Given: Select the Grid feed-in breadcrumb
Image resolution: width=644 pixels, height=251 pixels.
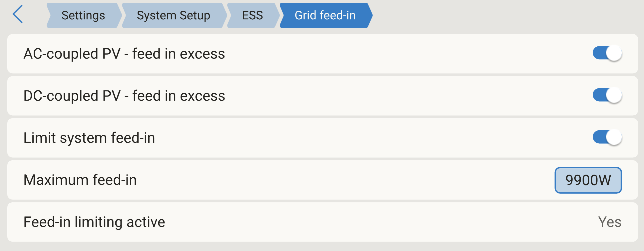Looking at the screenshot, I should click(325, 15).
